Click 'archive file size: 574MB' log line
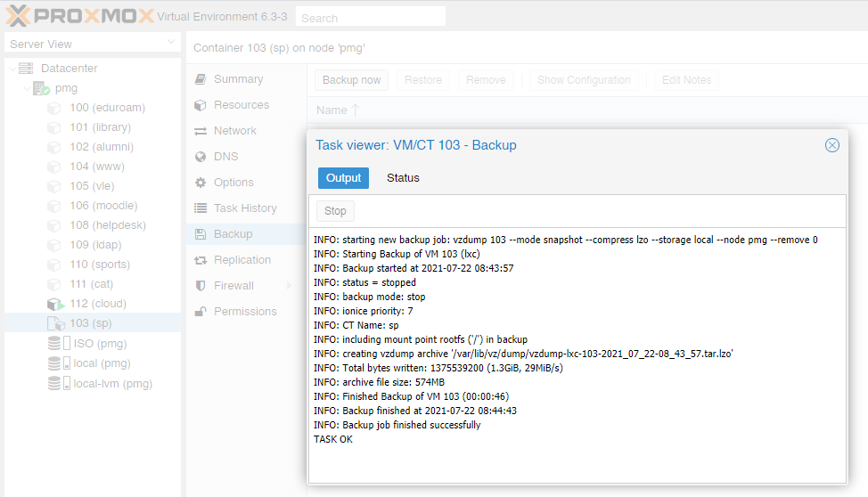 click(380, 382)
